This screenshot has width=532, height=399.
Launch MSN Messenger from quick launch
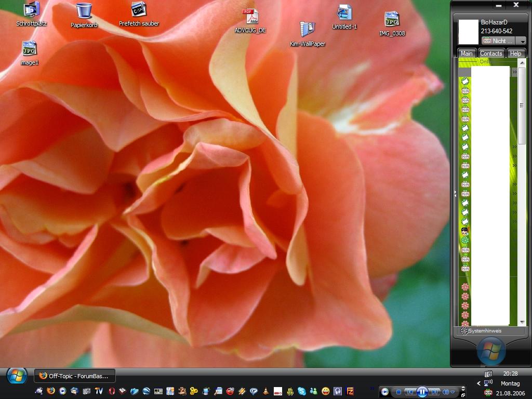pos(314,391)
